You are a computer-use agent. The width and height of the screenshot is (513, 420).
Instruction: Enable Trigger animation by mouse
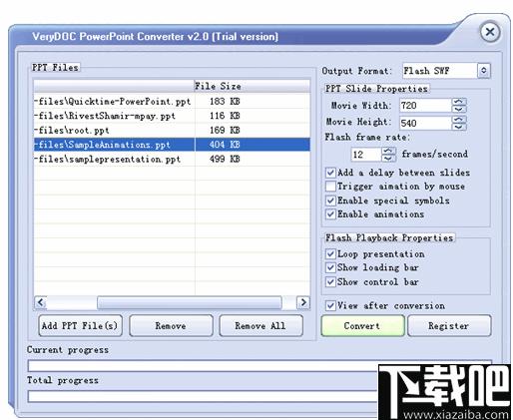tap(330, 187)
